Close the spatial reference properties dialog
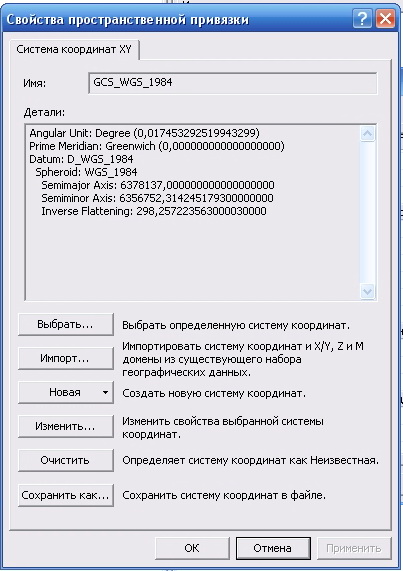The width and height of the screenshot is (403, 571). [385, 18]
